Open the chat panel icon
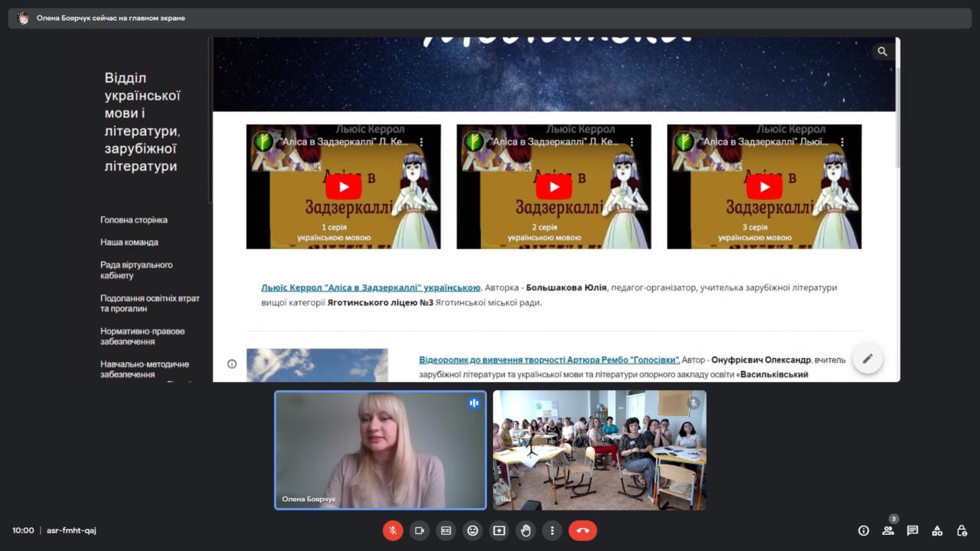 pyautogui.click(x=913, y=530)
